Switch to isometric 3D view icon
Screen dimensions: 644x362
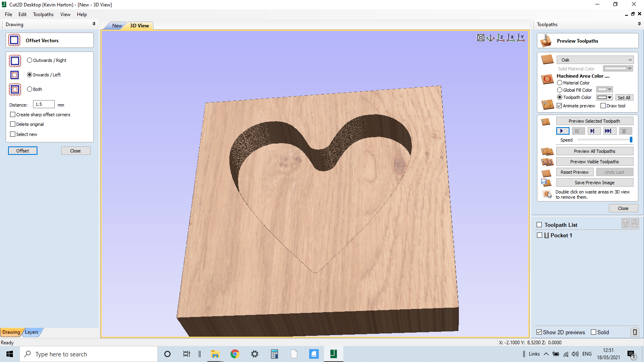(x=490, y=38)
